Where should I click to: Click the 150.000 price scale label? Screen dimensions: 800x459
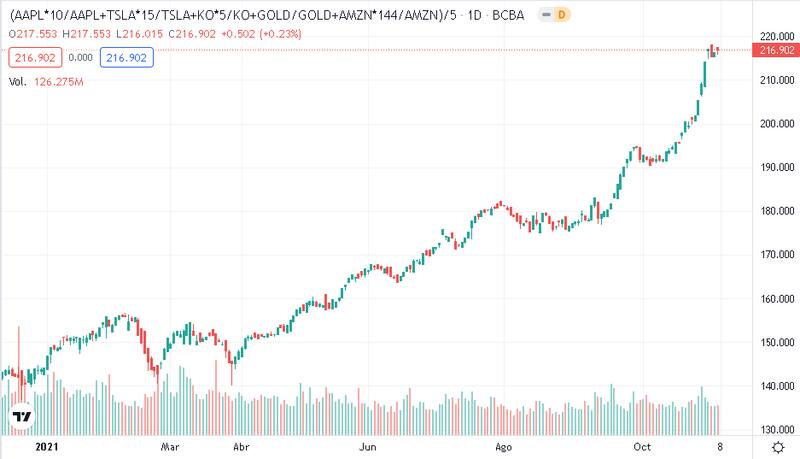click(776, 342)
